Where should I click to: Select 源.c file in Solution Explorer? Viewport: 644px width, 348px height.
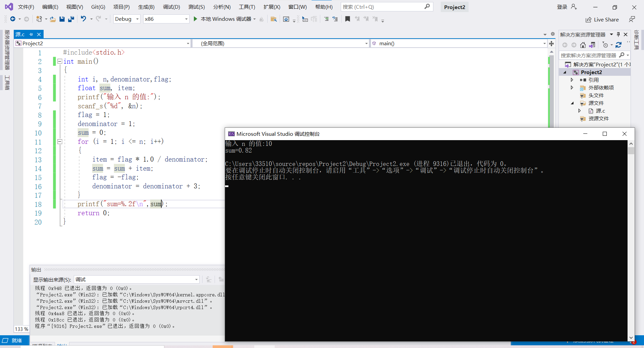pos(600,111)
